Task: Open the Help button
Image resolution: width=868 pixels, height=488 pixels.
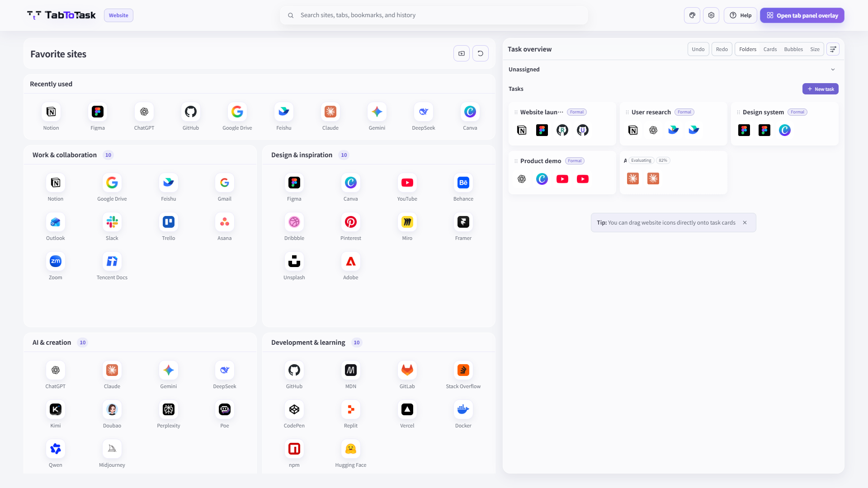Action: pos(741,15)
